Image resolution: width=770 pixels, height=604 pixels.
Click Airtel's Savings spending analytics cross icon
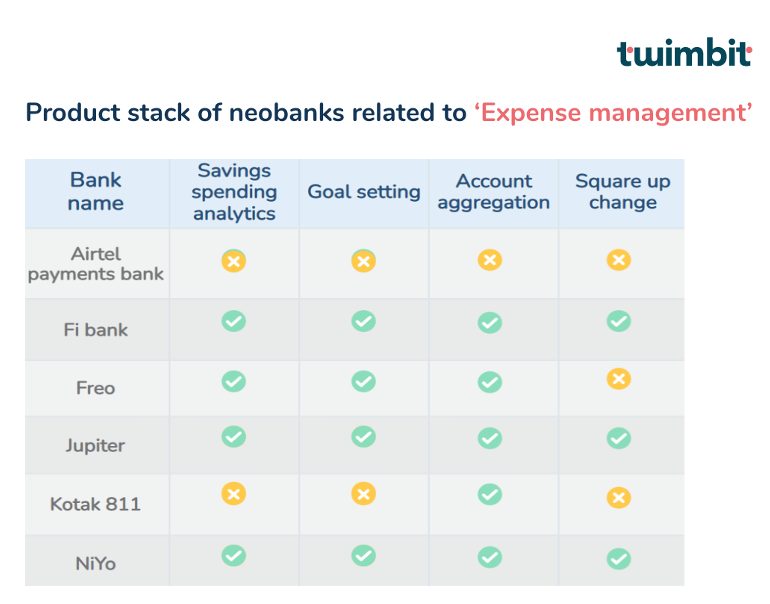[x=234, y=261]
